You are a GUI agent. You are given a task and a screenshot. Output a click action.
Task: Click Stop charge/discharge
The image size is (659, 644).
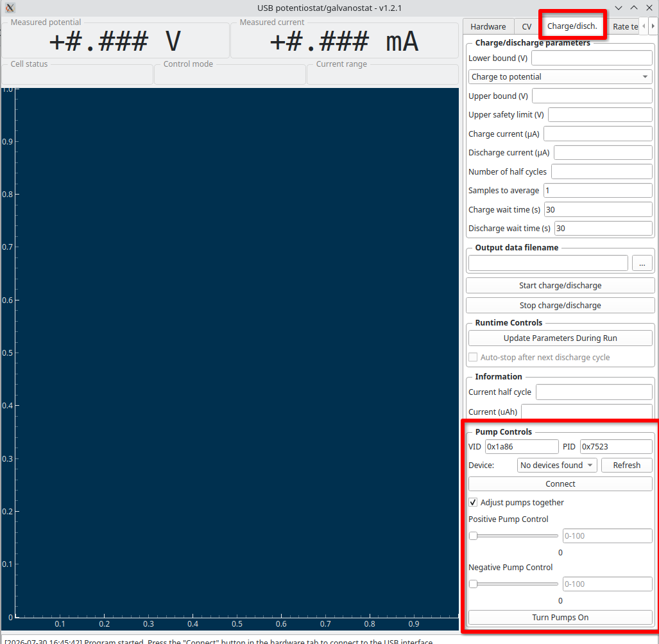point(560,306)
